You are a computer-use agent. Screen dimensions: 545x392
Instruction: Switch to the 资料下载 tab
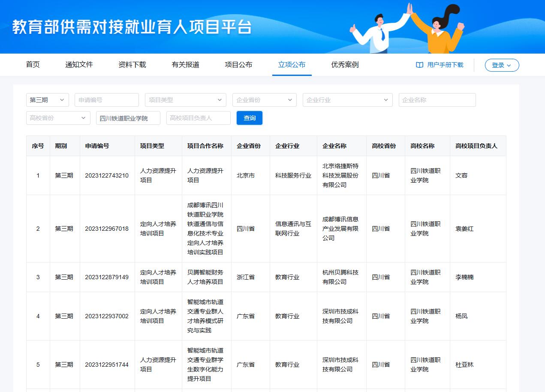point(132,65)
